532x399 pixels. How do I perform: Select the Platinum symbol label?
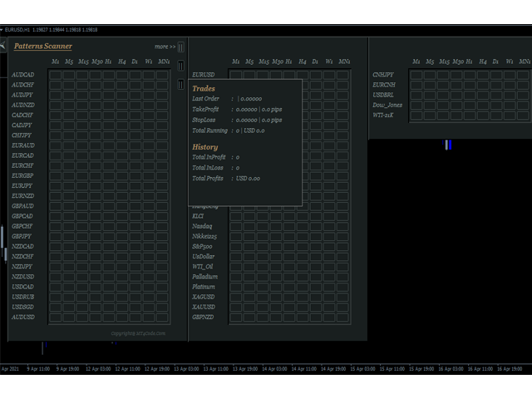pyautogui.click(x=204, y=287)
